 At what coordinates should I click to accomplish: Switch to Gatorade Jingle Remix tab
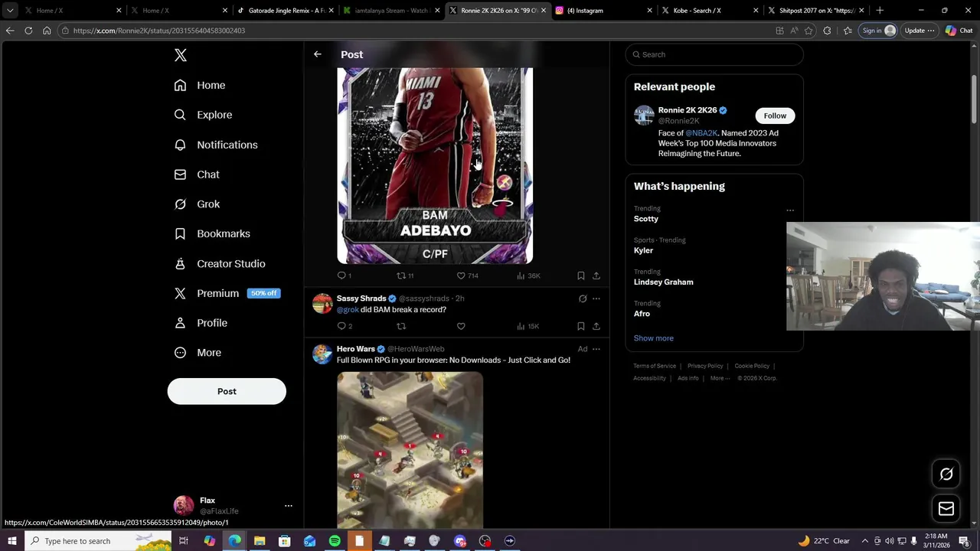(285, 11)
